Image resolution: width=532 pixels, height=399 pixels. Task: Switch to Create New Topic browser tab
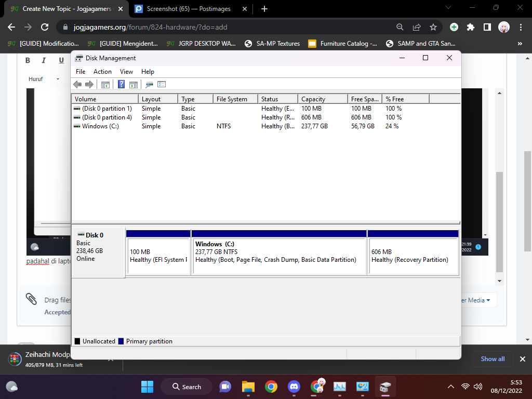tap(66, 9)
